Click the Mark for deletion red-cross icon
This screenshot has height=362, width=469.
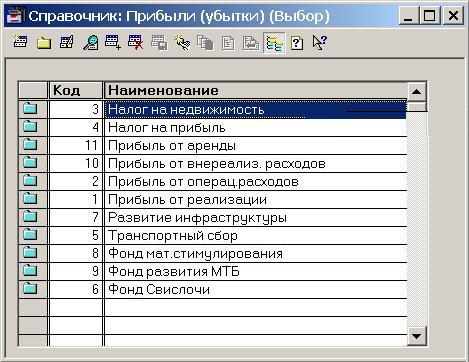coord(136,42)
